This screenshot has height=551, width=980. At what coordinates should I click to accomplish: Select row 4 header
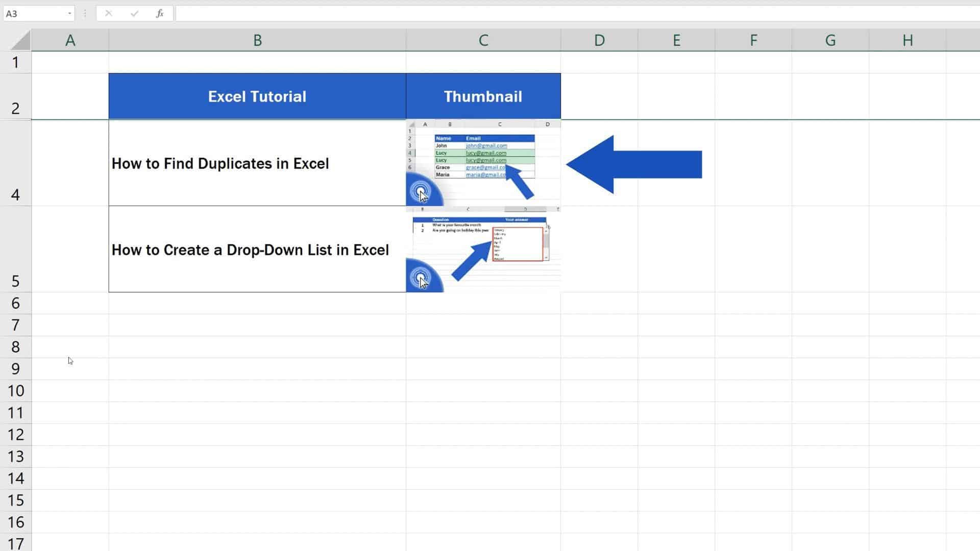(15, 163)
